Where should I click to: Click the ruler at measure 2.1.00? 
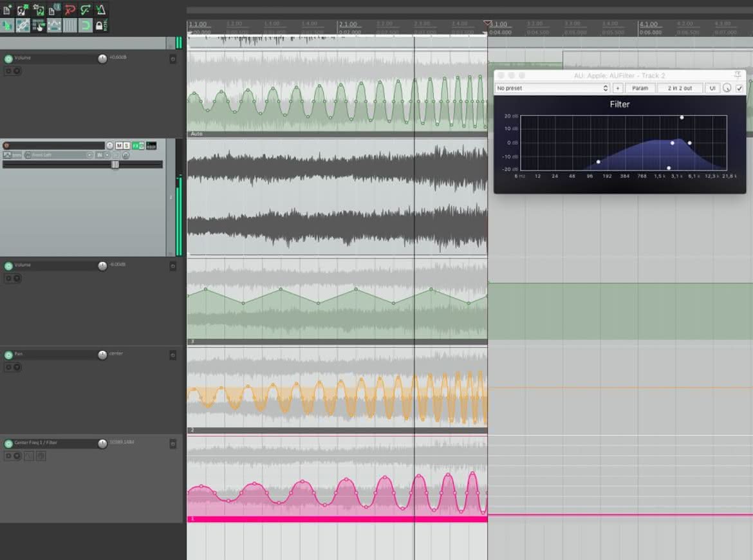pos(348,24)
